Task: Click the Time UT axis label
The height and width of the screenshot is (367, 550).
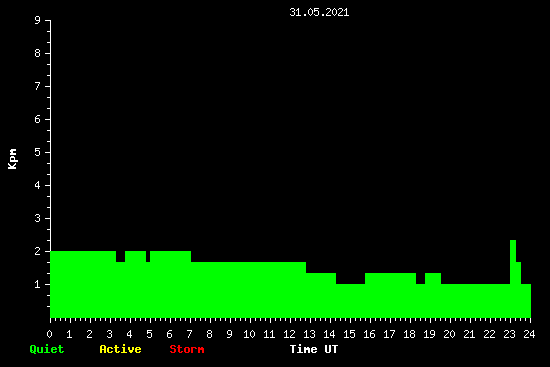Action: (314, 349)
